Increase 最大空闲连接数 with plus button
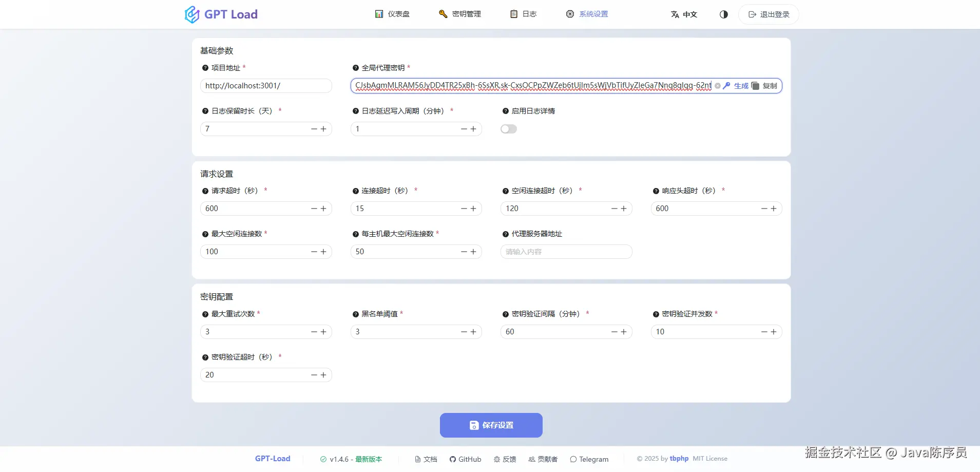This screenshot has height=472, width=980. (x=323, y=252)
